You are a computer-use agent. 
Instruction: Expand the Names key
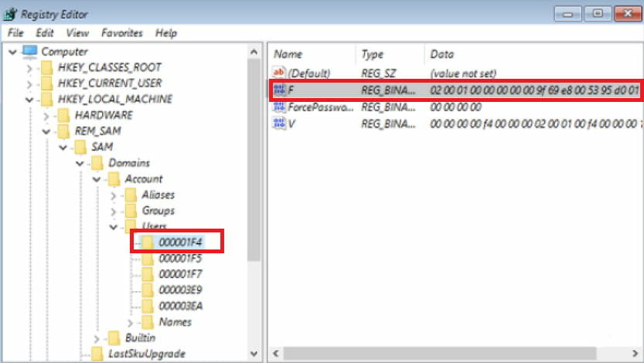tap(130, 323)
